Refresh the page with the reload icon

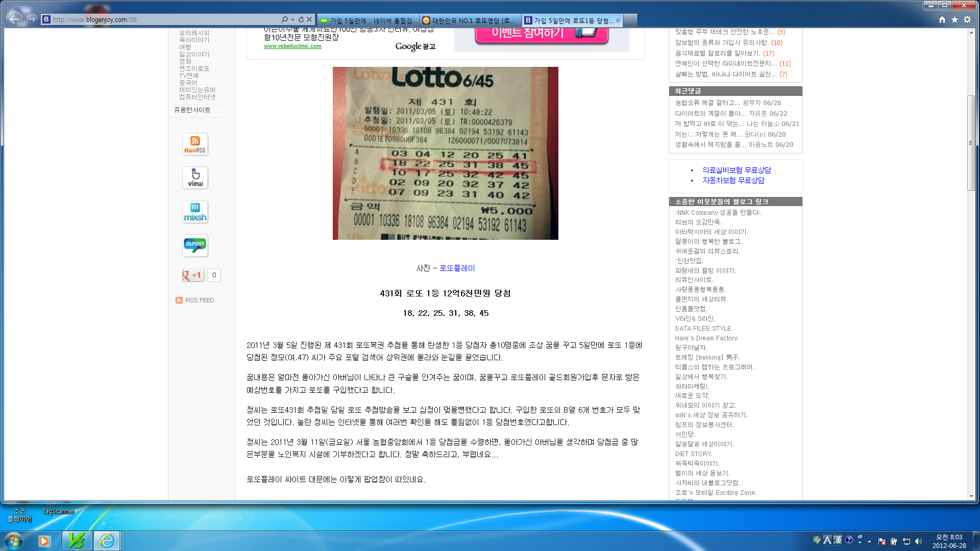[301, 19]
